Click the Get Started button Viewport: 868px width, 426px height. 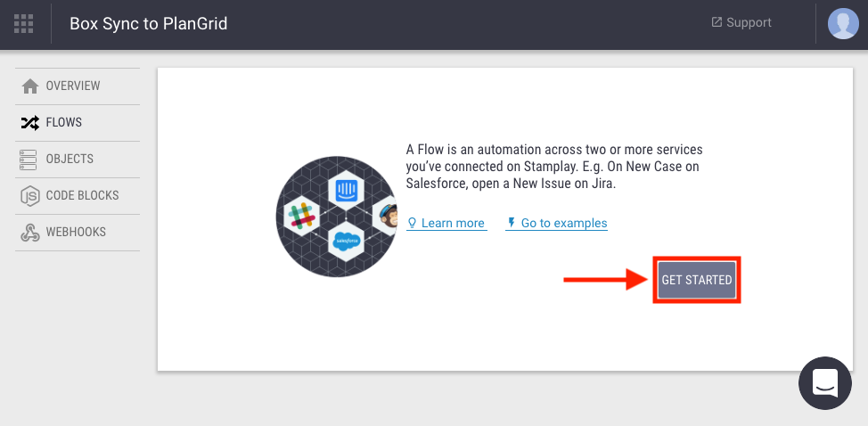pos(697,280)
